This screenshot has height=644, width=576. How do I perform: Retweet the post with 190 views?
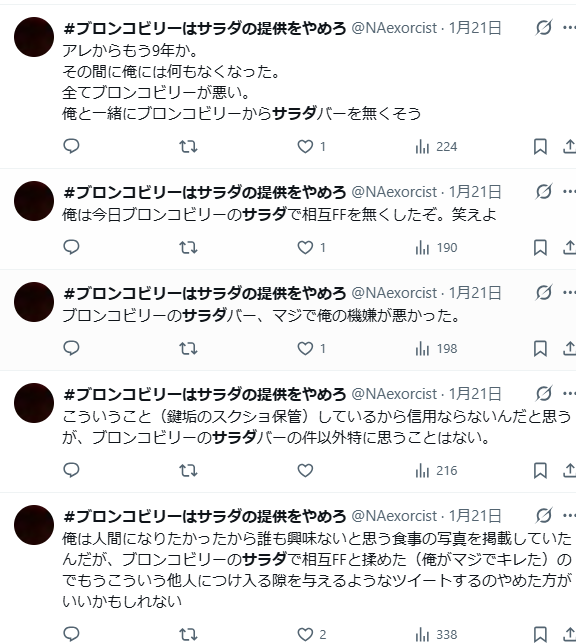[188, 247]
